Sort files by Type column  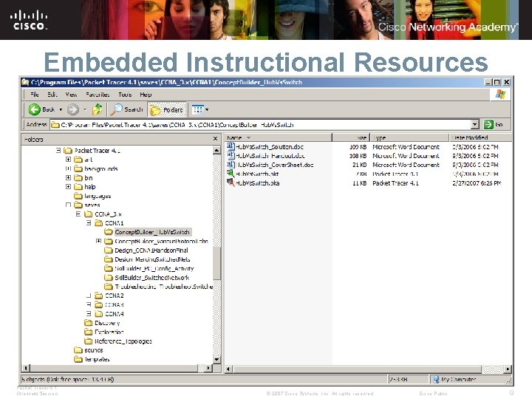click(409, 137)
